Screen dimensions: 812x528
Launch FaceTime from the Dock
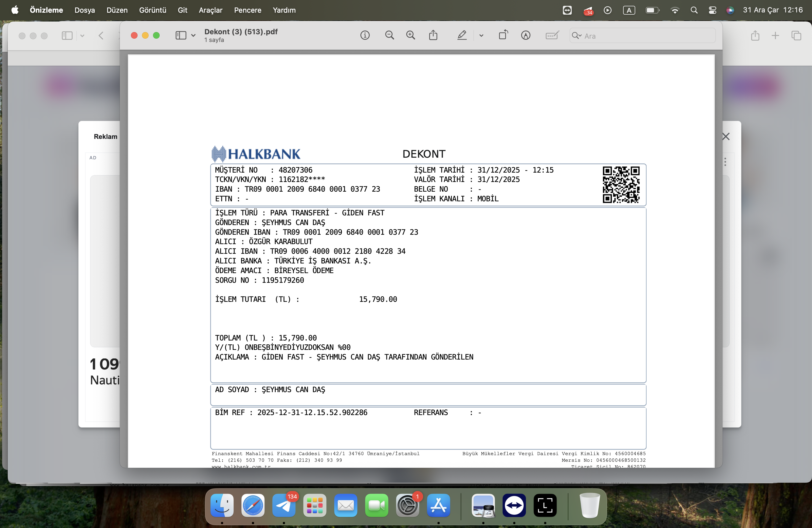[377, 505]
